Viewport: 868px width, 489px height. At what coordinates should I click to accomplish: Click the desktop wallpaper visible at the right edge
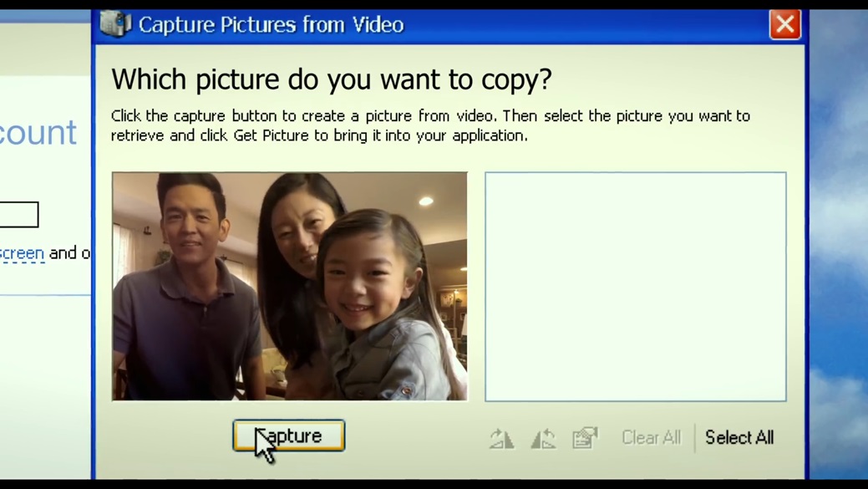coord(844,251)
